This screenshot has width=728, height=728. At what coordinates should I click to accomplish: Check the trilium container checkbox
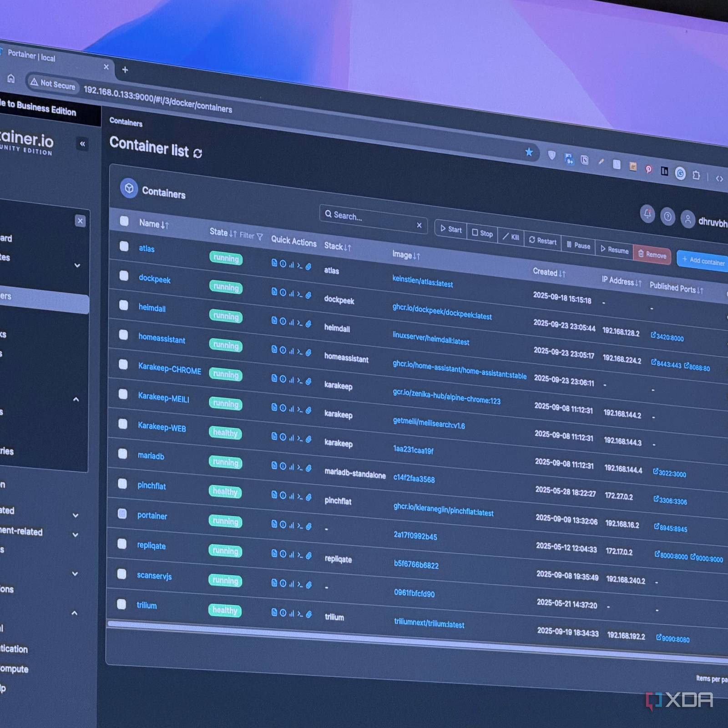121,604
